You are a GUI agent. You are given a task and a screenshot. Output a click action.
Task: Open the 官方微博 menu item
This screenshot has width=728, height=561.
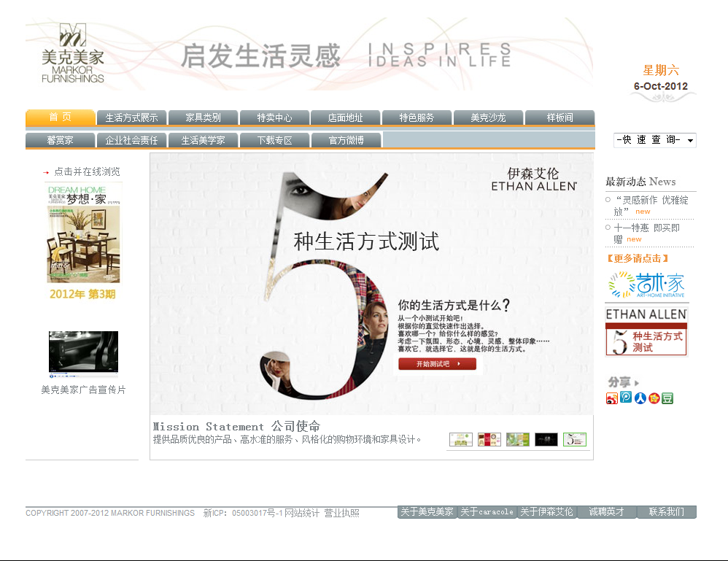click(346, 140)
